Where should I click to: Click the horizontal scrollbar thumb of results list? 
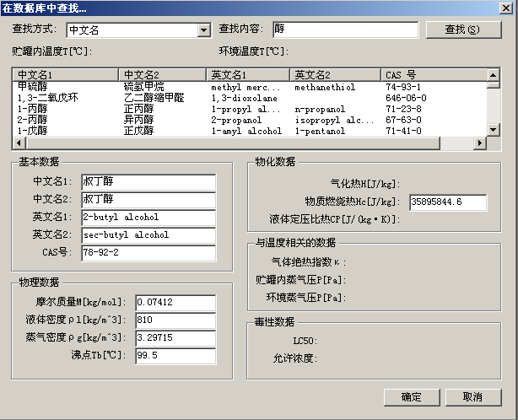click(x=233, y=143)
